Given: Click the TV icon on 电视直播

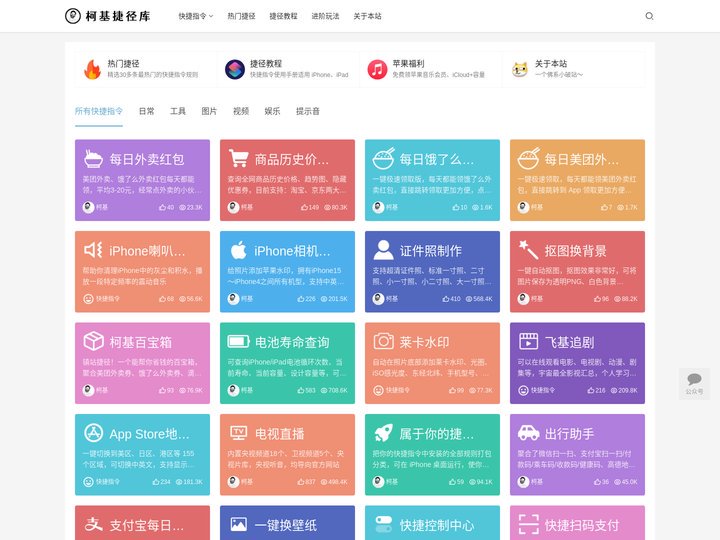Looking at the screenshot, I should point(238,432).
